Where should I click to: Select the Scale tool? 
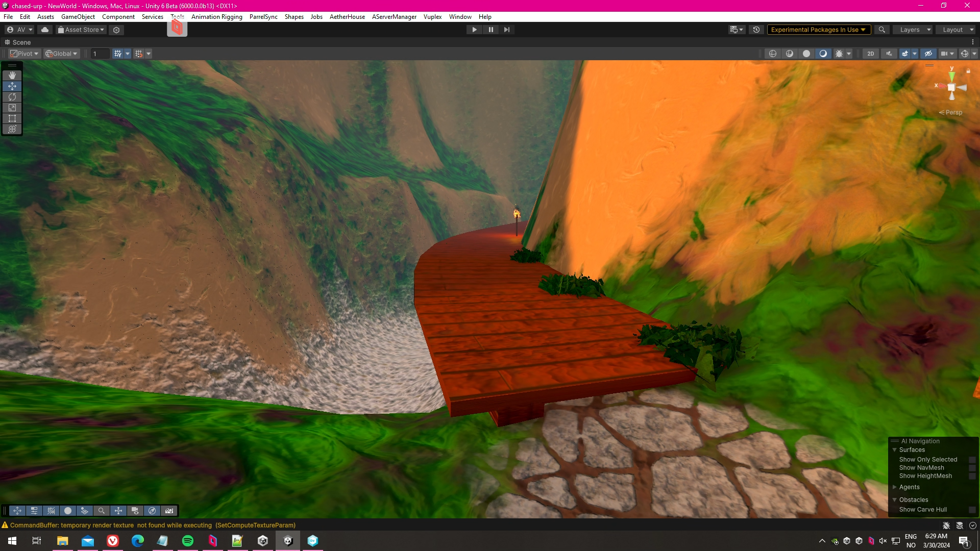(x=12, y=108)
